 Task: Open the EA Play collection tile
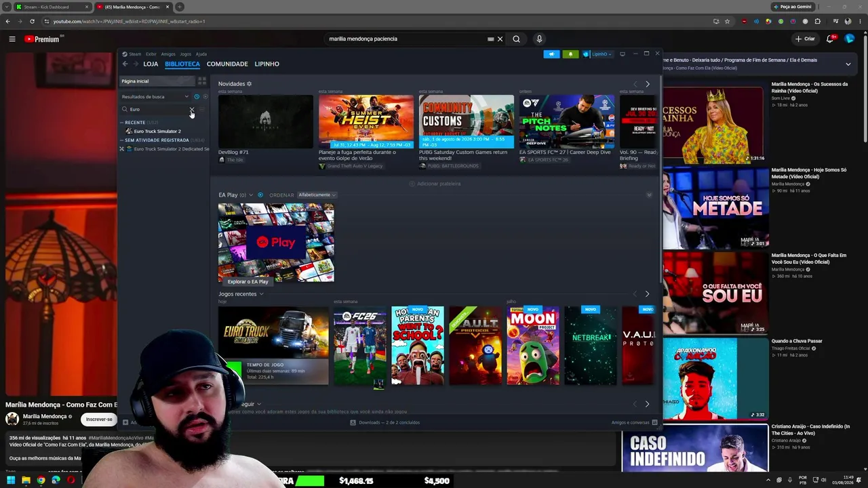click(276, 243)
